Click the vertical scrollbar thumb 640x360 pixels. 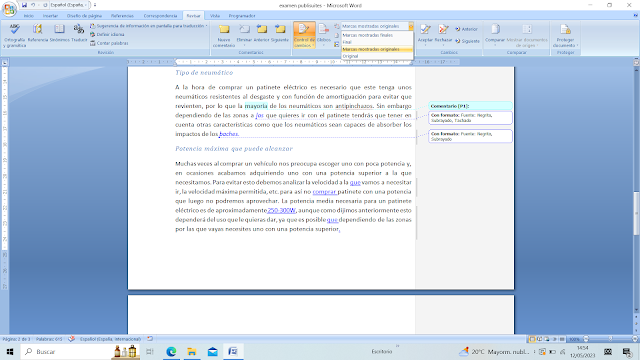[x=636, y=213]
